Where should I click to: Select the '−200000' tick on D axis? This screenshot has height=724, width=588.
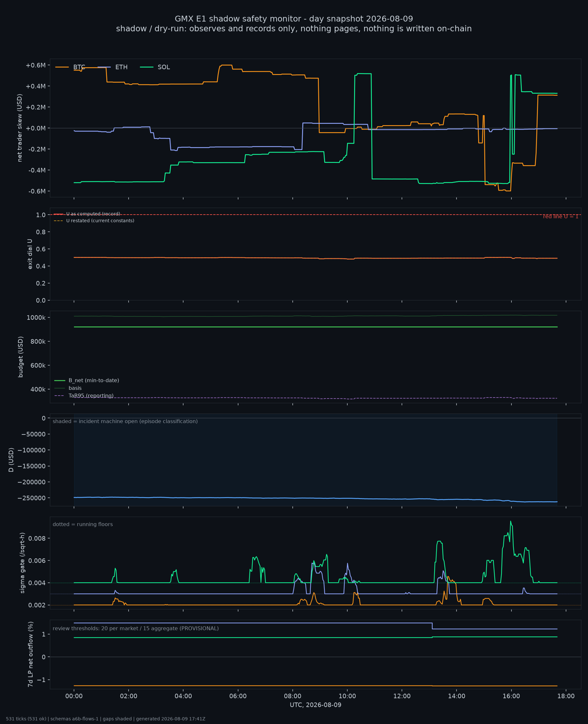[x=32, y=482]
